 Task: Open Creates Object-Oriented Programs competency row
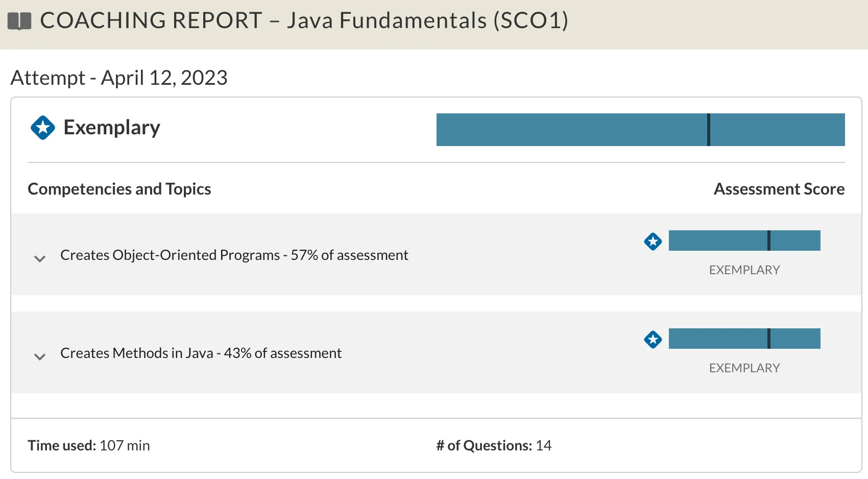coord(234,255)
